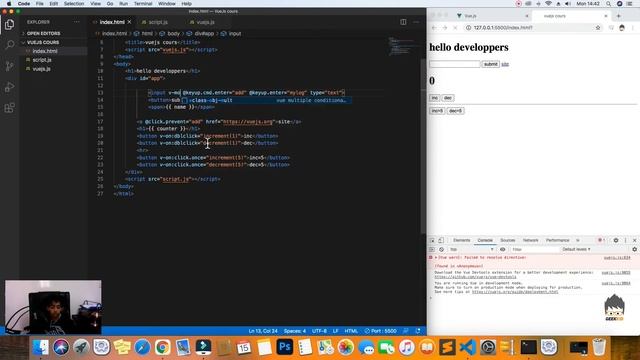Toggle the console sidebar
The height and width of the screenshot is (360, 640).
432,249
